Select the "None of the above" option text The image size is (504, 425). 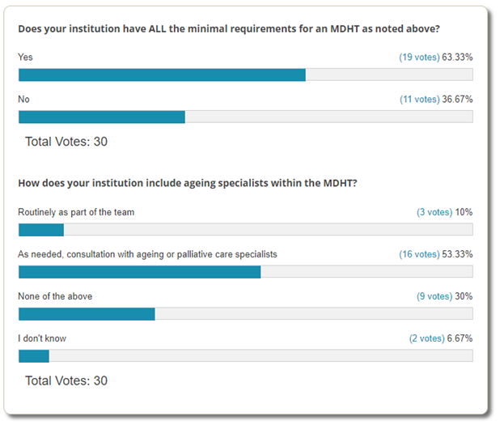point(55,296)
